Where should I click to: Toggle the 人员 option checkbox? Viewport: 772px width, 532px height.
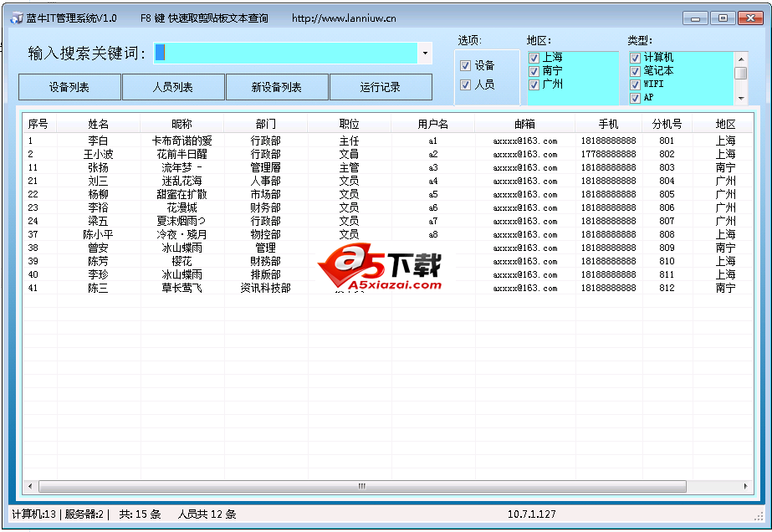coord(465,85)
